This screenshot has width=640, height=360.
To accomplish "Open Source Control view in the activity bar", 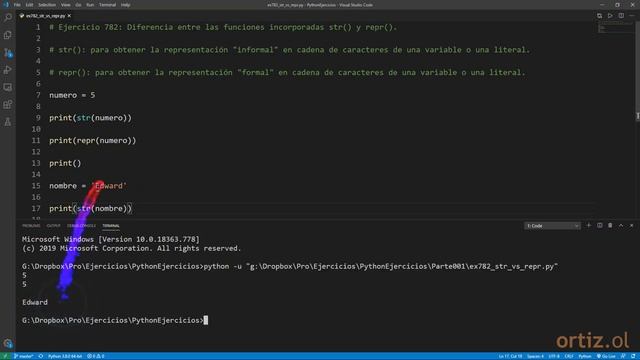I will coord(8,53).
